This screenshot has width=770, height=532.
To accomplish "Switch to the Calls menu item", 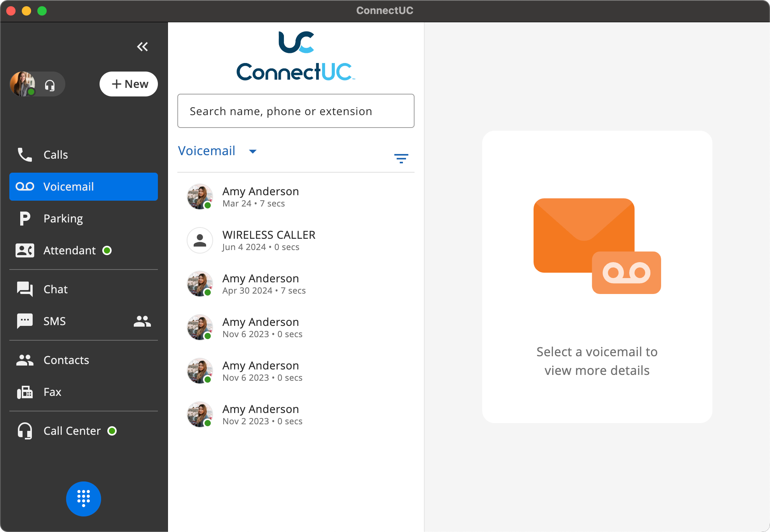I will coord(56,155).
